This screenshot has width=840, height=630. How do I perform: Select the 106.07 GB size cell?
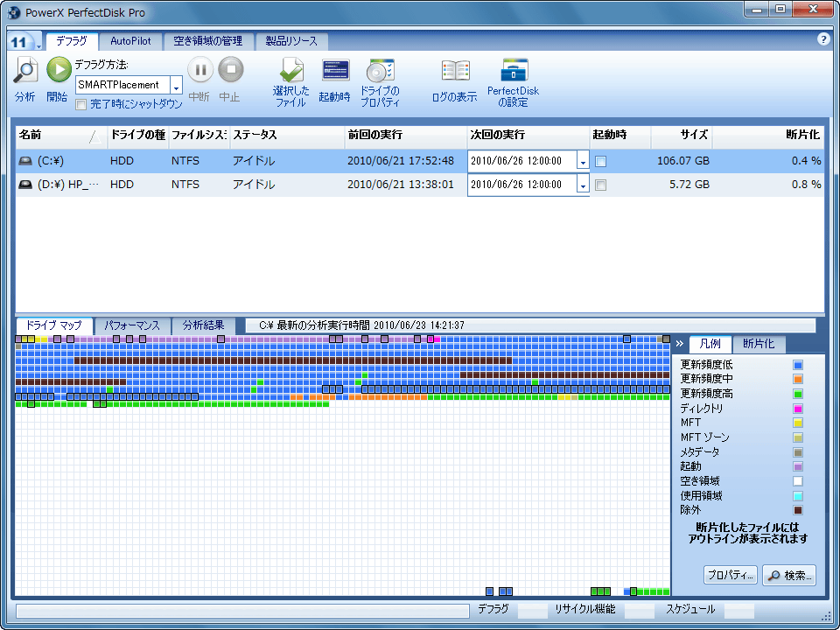(683, 161)
